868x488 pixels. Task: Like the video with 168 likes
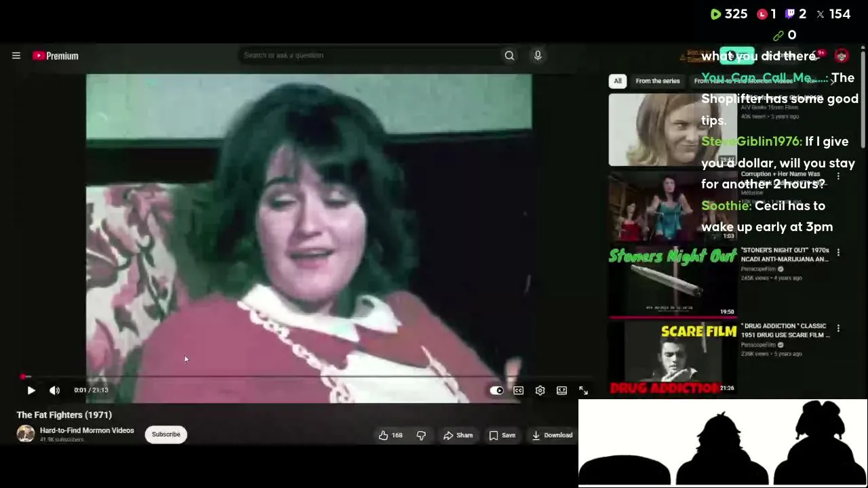[391, 435]
